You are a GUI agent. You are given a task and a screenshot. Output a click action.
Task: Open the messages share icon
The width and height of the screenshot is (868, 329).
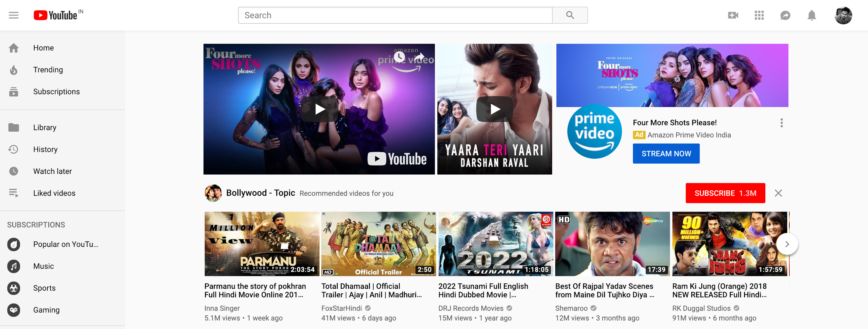coord(785,15)
